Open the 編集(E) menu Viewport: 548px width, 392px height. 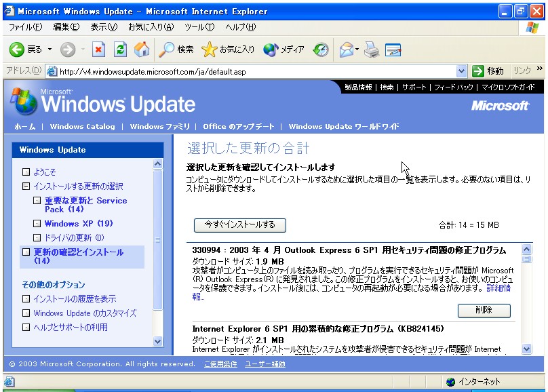click(x=66, y=27)
